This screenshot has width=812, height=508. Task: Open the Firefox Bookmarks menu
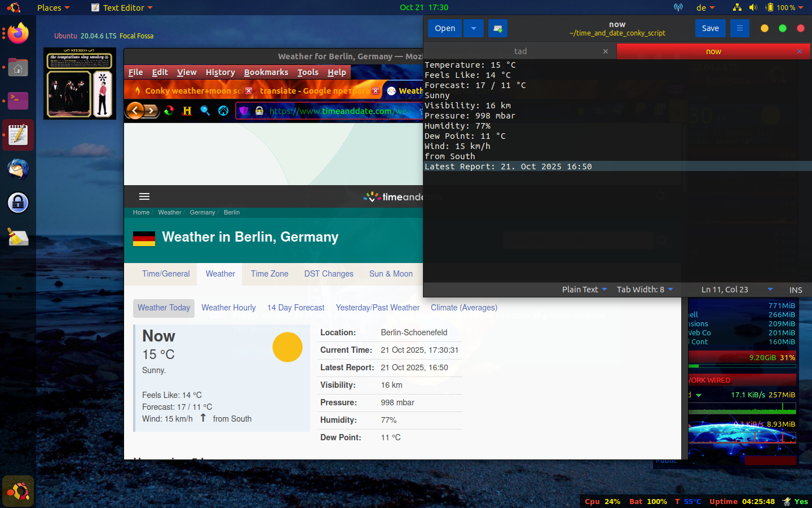click(266, 72)
